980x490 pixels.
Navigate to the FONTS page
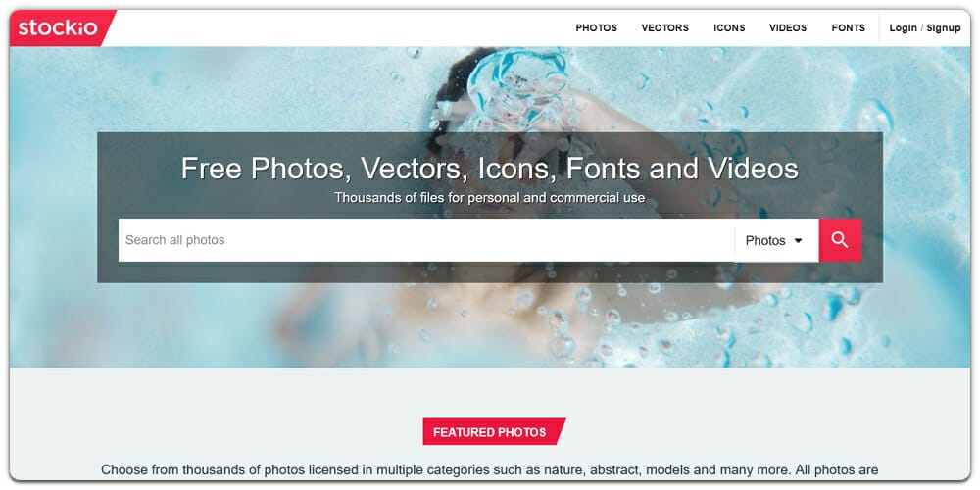tap(848, 28)
